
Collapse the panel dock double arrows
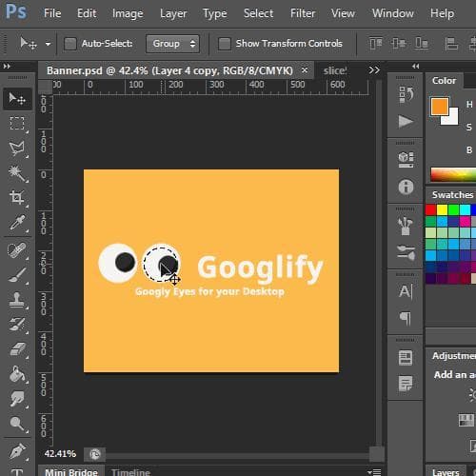pos(415,67)
